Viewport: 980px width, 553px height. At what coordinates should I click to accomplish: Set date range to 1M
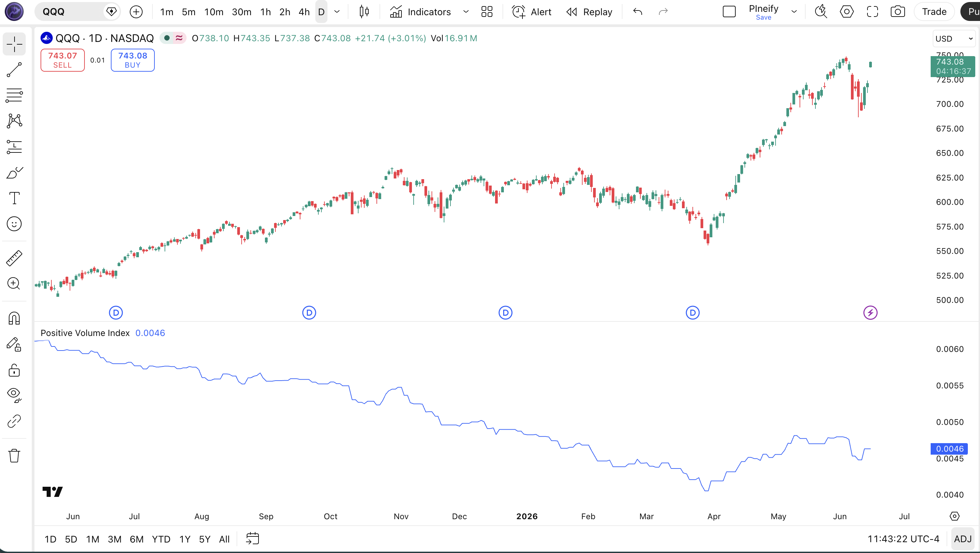(x=93, y=539)
